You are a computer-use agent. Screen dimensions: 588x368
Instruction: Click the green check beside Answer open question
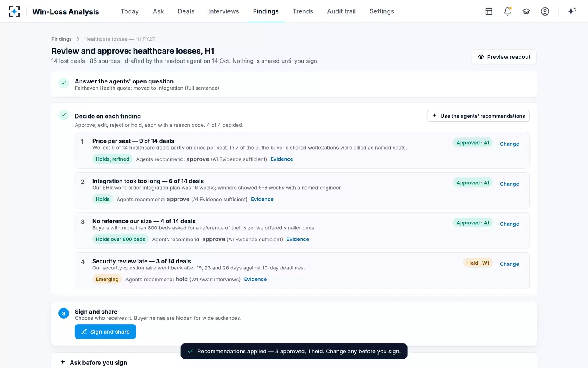point(64,83)
